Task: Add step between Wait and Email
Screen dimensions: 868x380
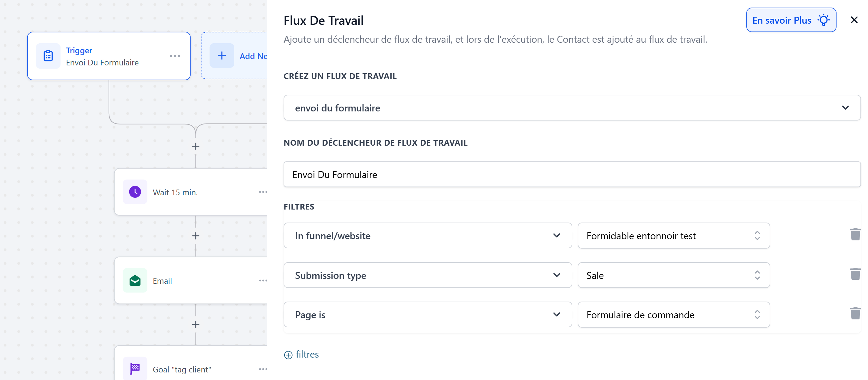Action: (196, 236)
